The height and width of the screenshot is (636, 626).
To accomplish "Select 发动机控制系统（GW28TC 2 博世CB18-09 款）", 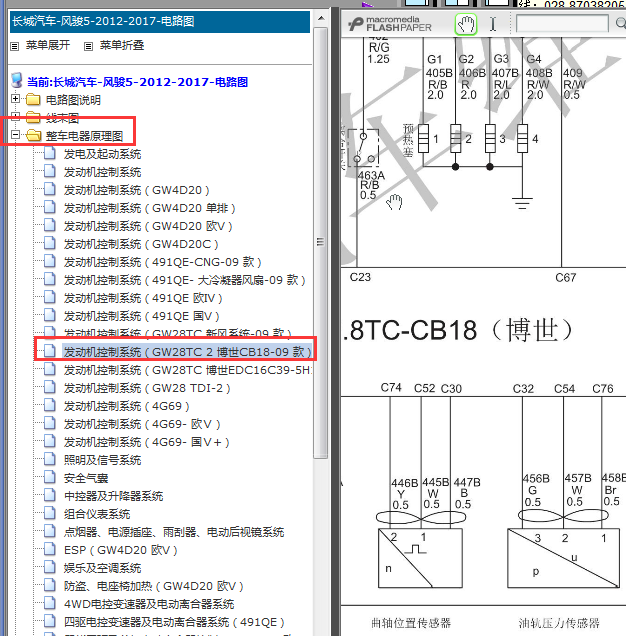I will [x=187, y=352].
